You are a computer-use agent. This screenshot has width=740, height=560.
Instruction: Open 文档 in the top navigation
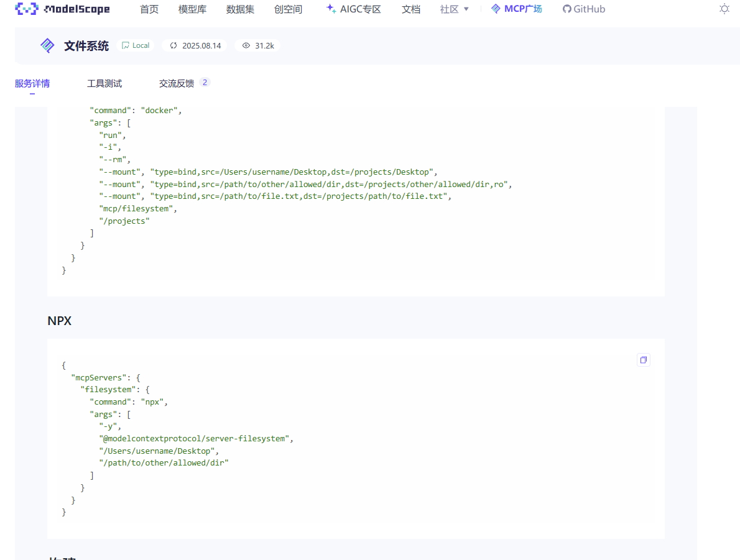click(x=410, y=9)
